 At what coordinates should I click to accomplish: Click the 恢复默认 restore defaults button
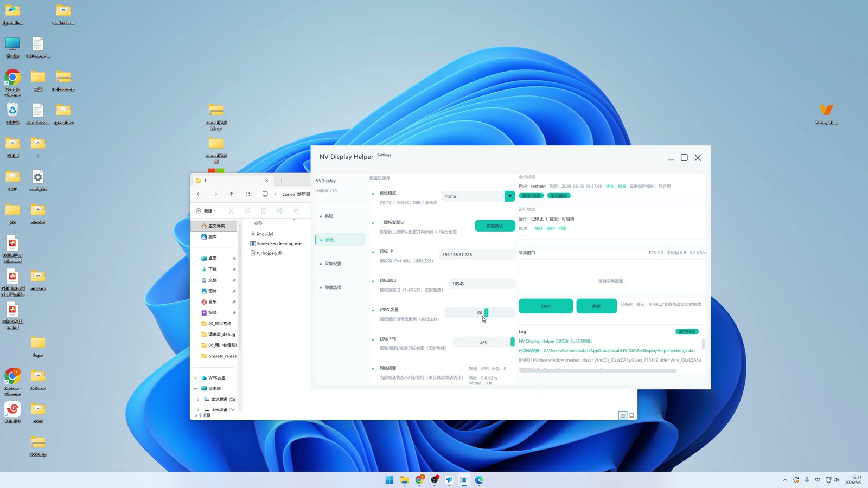click(495, 226)
